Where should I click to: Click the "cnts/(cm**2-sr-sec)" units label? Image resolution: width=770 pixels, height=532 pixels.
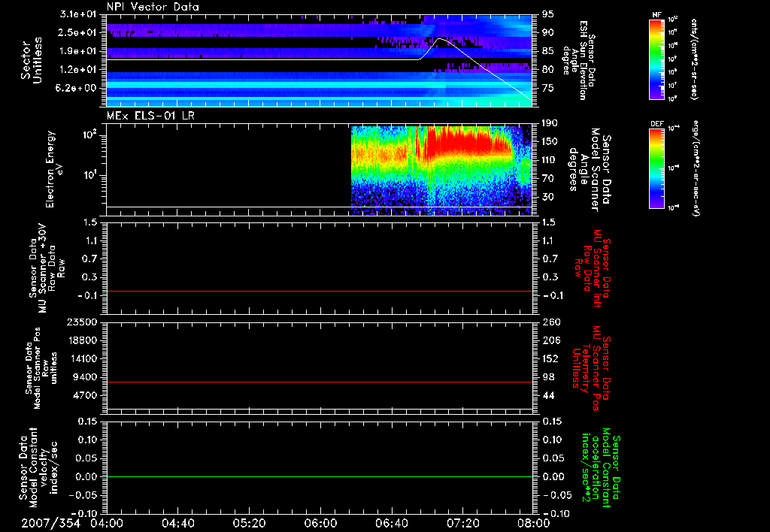coord(693,59)
